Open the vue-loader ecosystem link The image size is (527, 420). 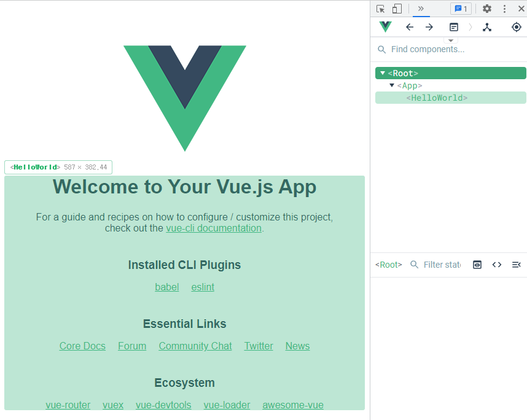227,405
